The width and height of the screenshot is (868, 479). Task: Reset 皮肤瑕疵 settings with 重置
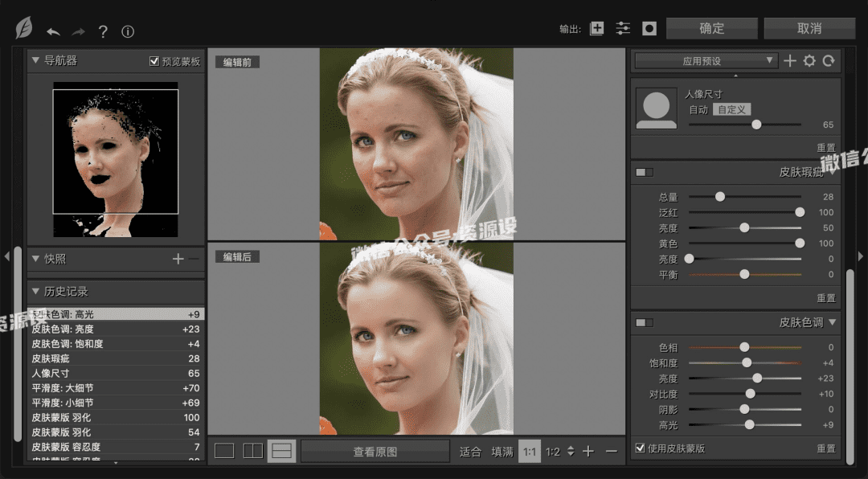point(826,298)
